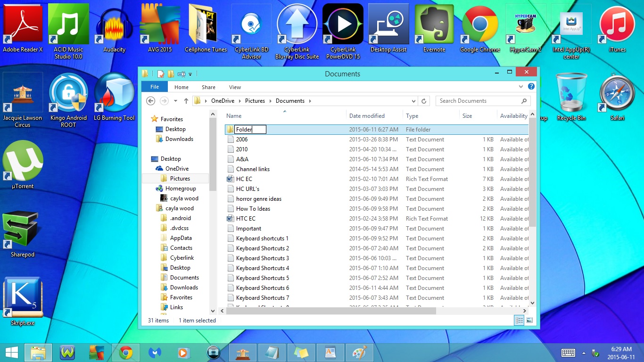
Task: Sort files by Type column header
Action: 430,116
